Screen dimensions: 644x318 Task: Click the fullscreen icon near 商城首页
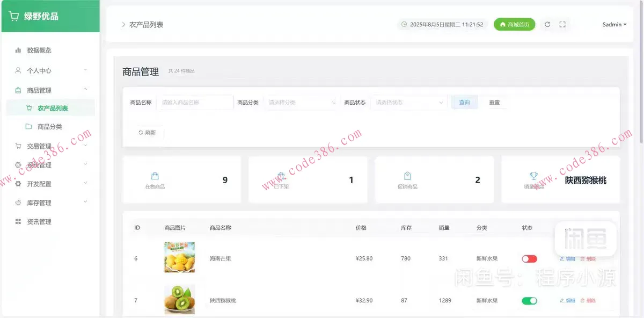click(561, 24)
